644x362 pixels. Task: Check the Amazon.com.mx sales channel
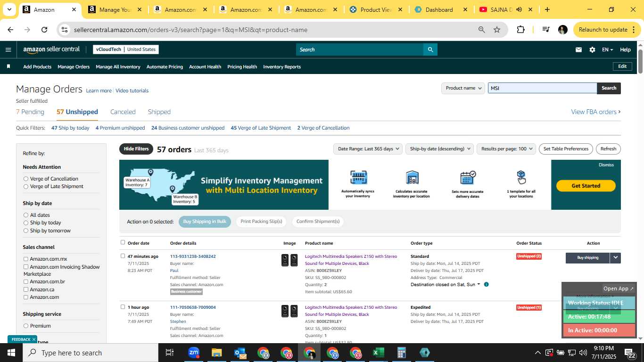click(x=26, y=259)
